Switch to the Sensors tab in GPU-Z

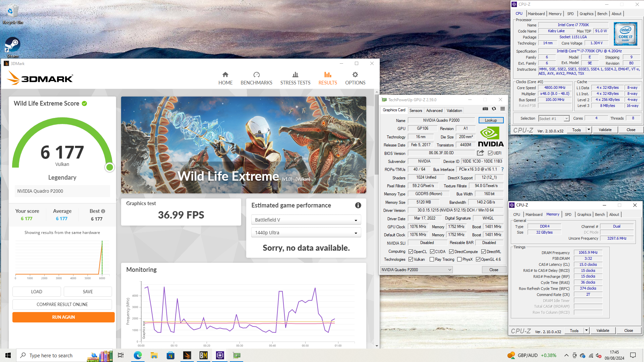(x=416, y=110)
